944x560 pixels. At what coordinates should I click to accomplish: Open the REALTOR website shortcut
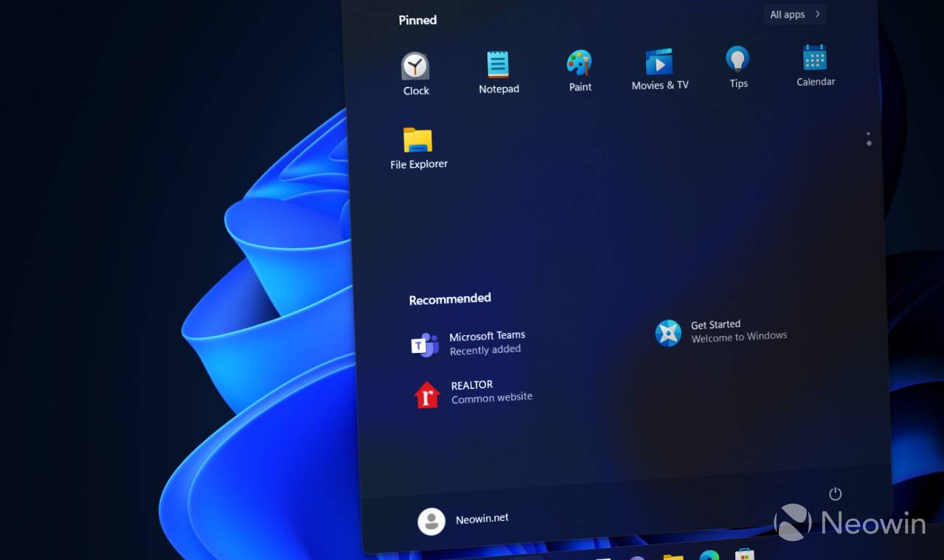point(472,391)
